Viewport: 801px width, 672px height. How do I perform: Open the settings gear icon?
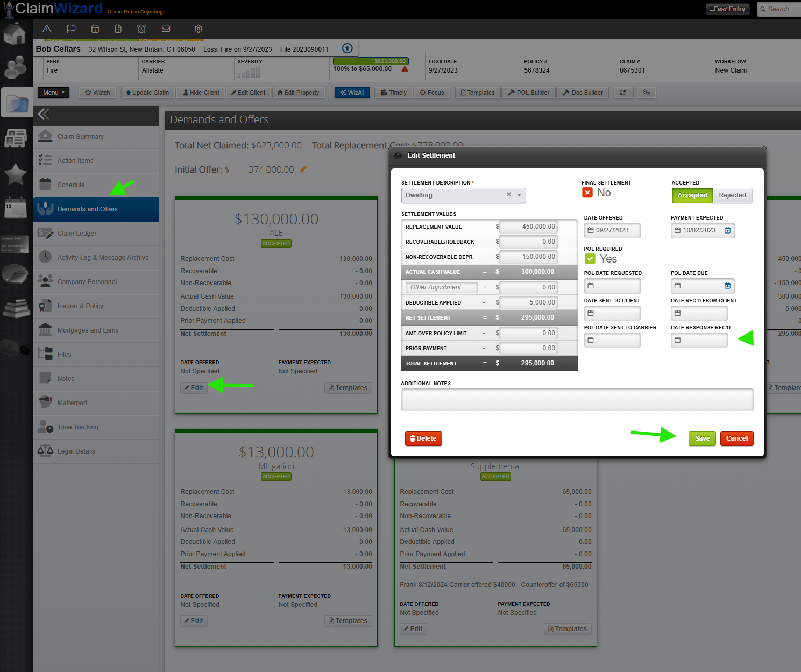click(199, 29)
